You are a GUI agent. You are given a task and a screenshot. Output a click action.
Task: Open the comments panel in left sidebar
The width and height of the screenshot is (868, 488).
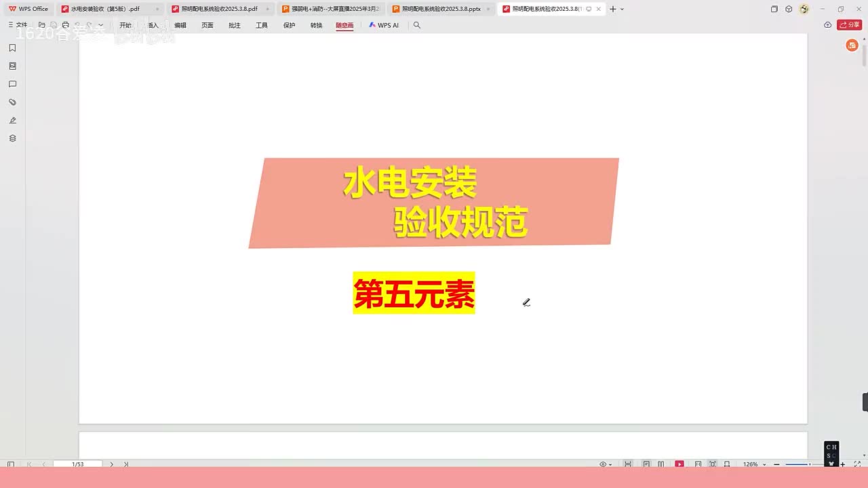(12, 84)
